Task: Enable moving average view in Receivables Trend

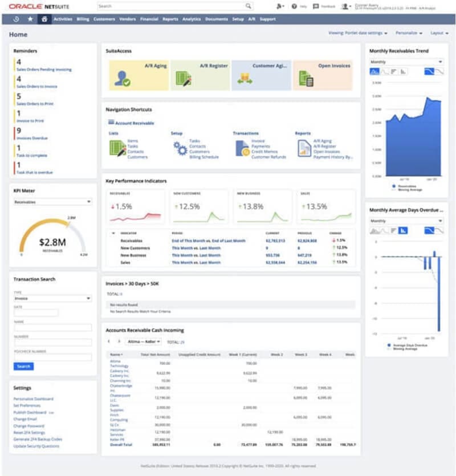Action: [x=429, y=72]
